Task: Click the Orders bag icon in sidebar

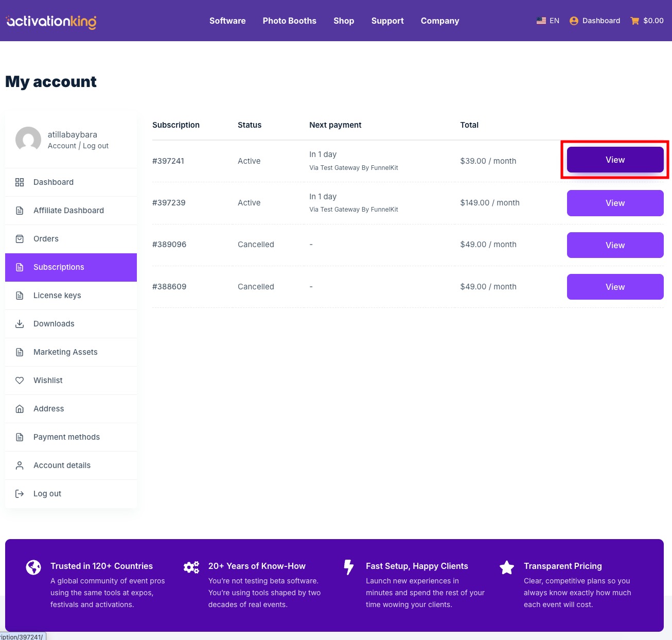Action: click(x=20, y=239)
